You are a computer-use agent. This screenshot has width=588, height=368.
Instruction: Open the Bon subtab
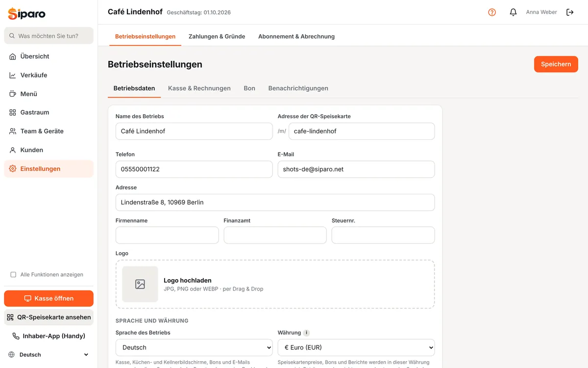pos(249,88)
